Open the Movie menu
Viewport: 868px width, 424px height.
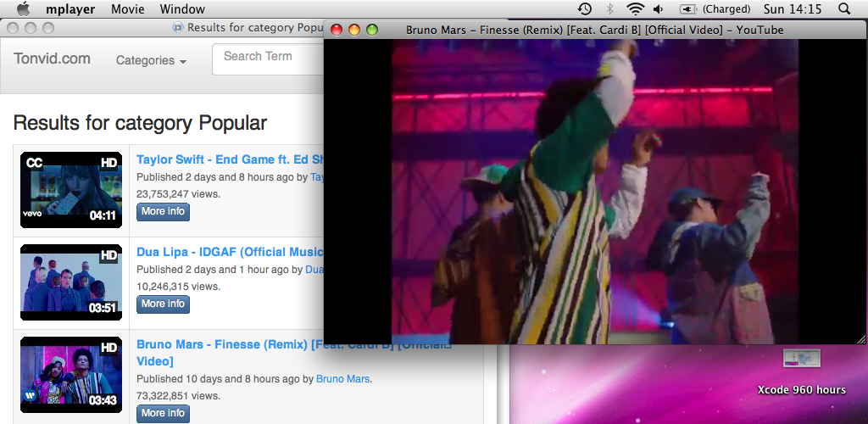(x=128, y=9)
